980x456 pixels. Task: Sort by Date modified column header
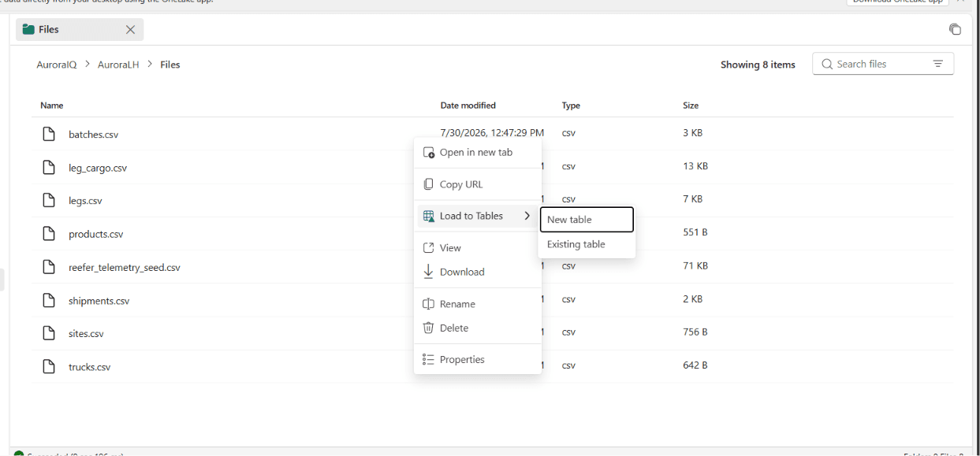(468, 106)
